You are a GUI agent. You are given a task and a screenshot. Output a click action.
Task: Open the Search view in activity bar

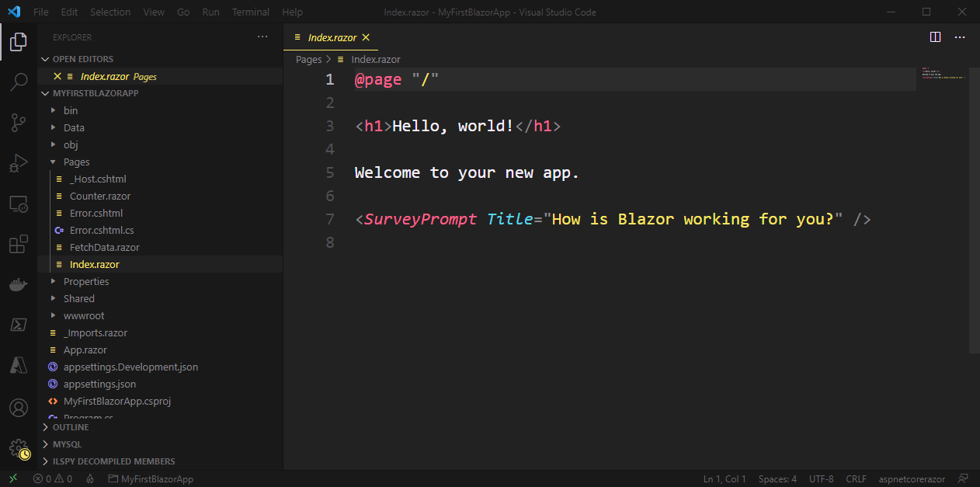[x=19, y=82]
